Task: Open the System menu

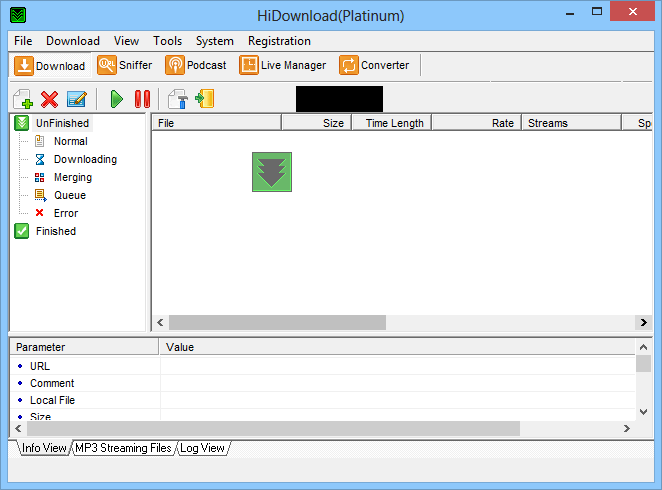Action: tap(214, 41)
